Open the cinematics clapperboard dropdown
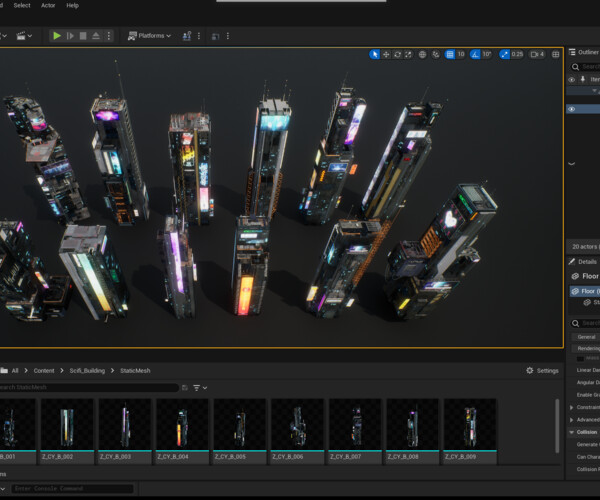The image size is (600, 500). coord(24,36)
